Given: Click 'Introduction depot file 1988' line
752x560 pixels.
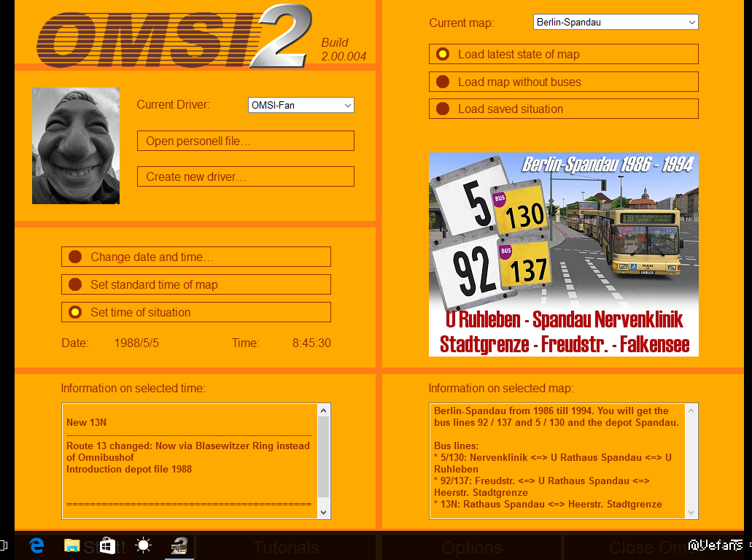Looking at the screenshot, I should tap(129, 469).
